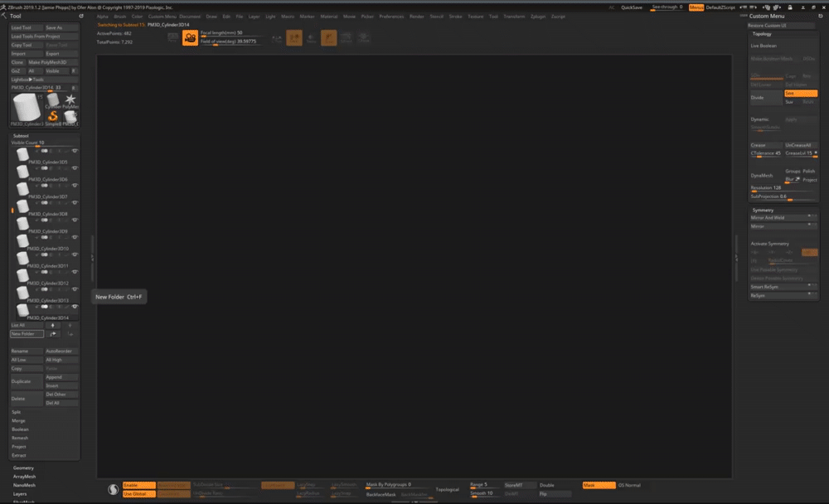
Task: Adjust the See-through slider
Action: [x=667, y=7]
